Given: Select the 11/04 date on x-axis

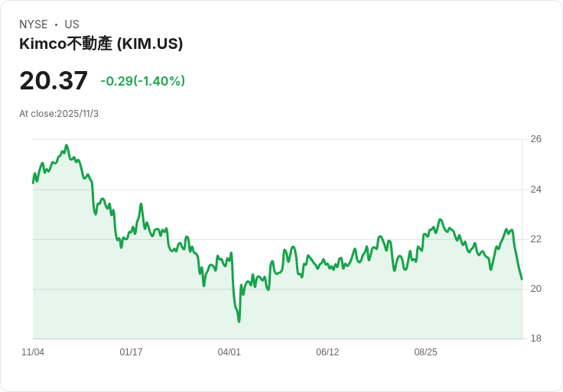Looking at the screenshot, I should coord(33,352).
